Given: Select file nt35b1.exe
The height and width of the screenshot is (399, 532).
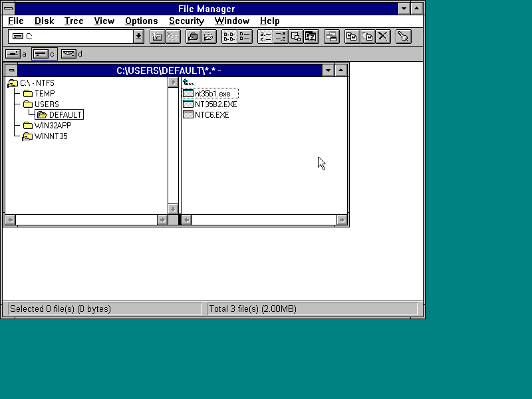Looking at the screenshot, I should point(210,94).
